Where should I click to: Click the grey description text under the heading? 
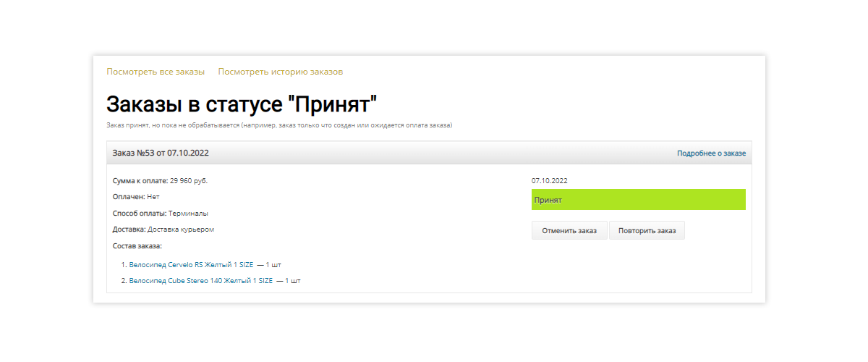[x=278, y=125]
